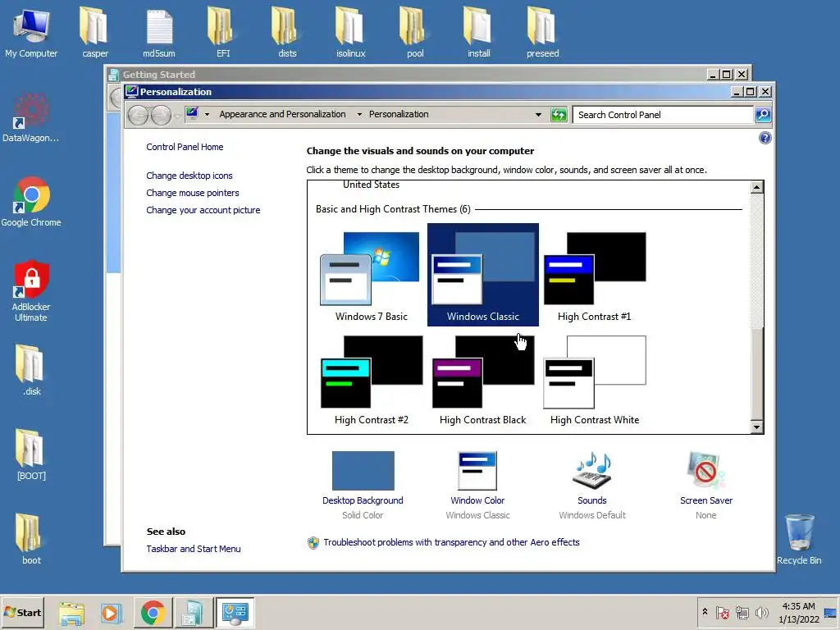
Task: Apply the High Contrast #2 theme
Action: [372, 381]
